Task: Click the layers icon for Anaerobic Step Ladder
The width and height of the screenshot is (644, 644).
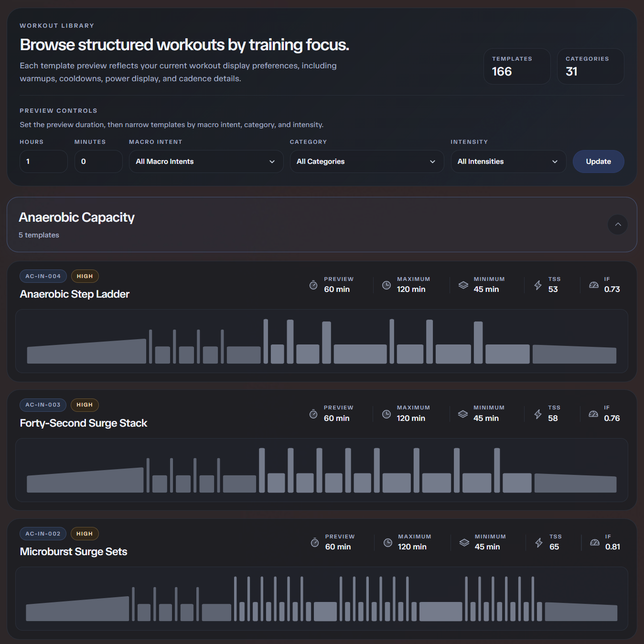Action: point(463,285)
